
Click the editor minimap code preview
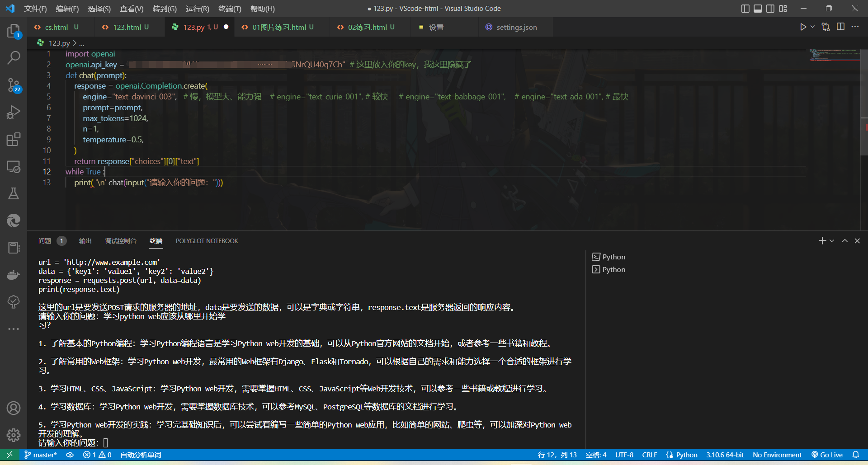[x=834, y=55]
